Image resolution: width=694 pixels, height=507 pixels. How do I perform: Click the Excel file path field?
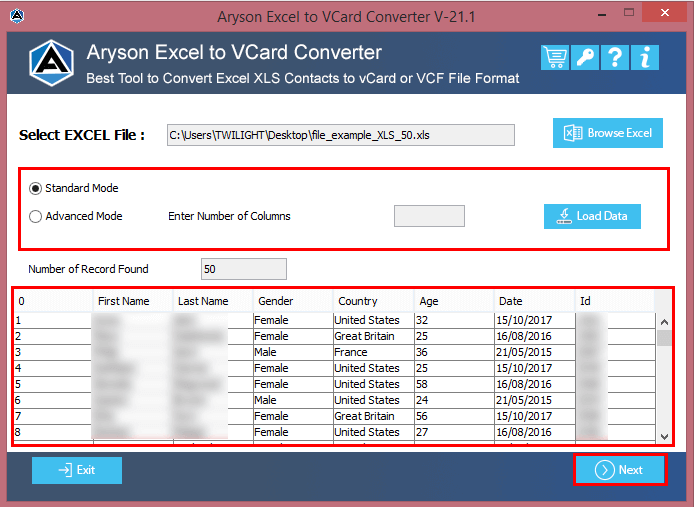pos(341,135)
